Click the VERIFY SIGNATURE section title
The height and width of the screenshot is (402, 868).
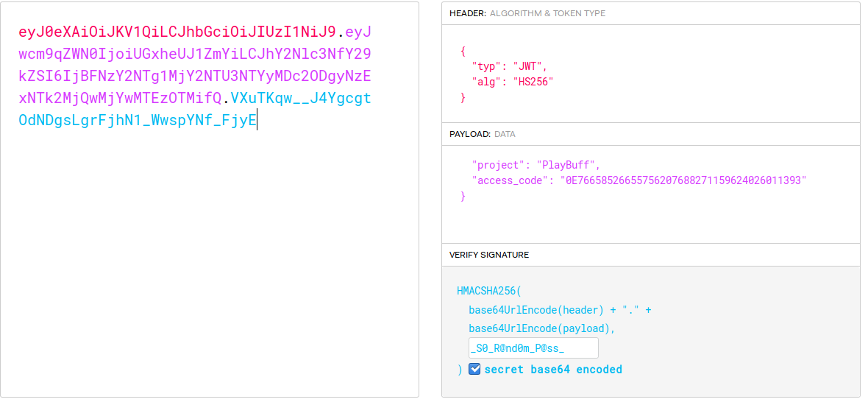488,255
